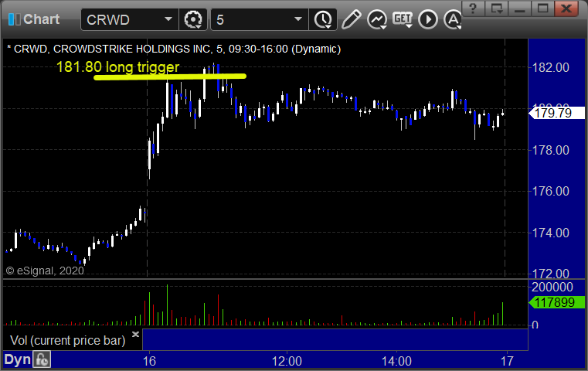The width and height of the screenshot is (588, 371).
Task: Close the Vol study pane
Action: pos(135,334)
